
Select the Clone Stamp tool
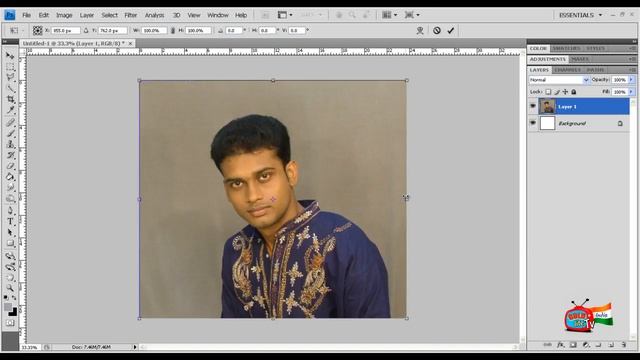pos(10,144)
